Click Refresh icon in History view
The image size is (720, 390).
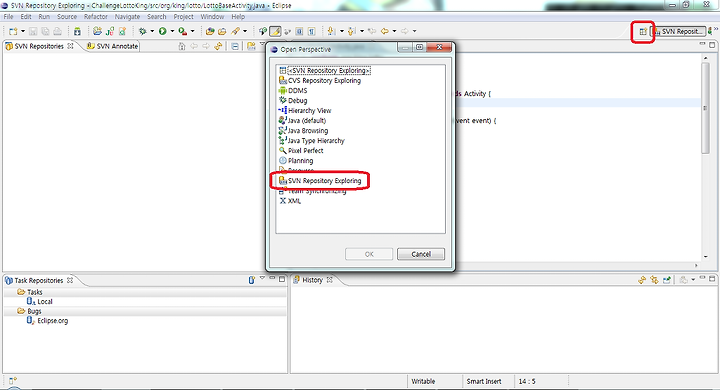click(642, 280)
